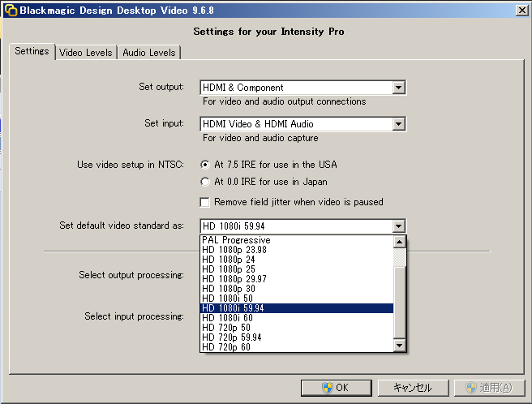Image resolution: width=532 pixels, height=404 pixels.
Task: Expand the Set output dropdown arrow
Action: pos(399,88)
